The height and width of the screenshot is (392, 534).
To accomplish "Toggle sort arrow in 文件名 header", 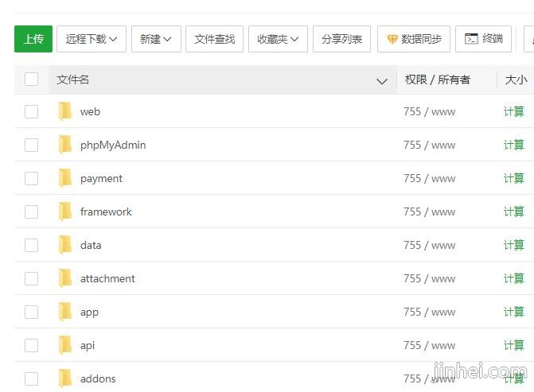I will click(382, 81).
